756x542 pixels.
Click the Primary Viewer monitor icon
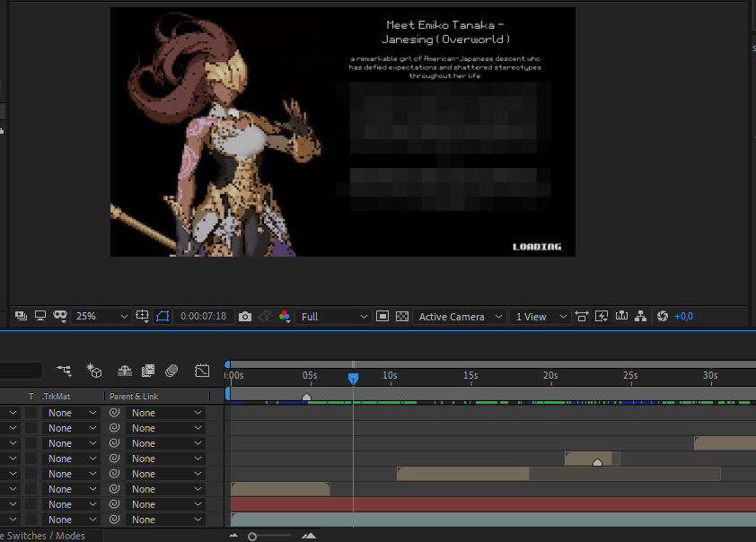click(x=40, y=316)
